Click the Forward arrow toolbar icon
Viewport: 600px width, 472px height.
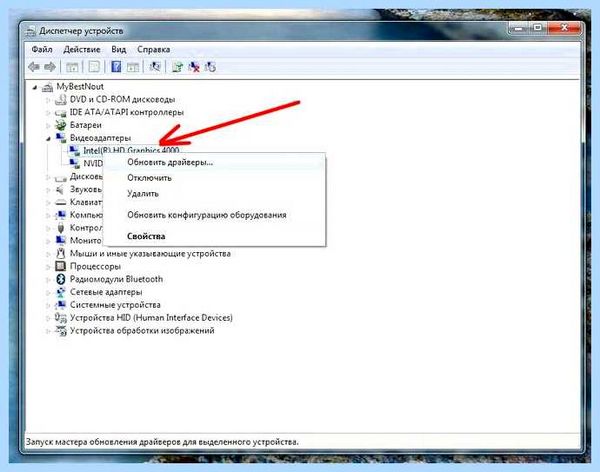pos(50,67)
